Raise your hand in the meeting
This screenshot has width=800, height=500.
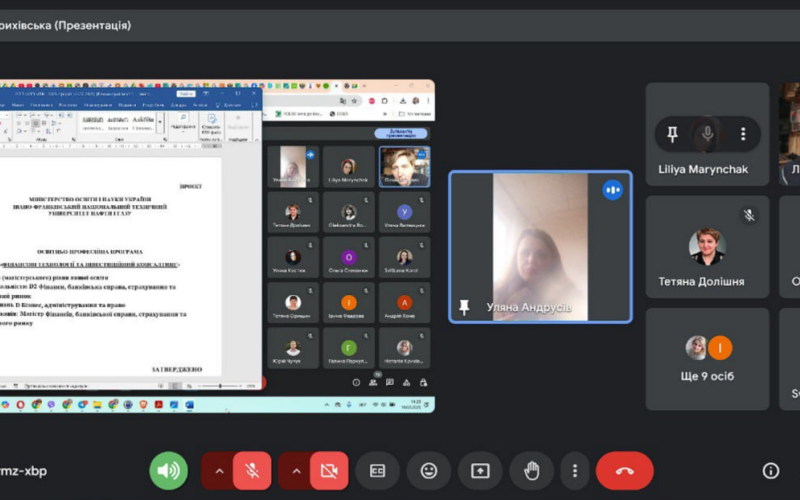(x=531, y=470)
